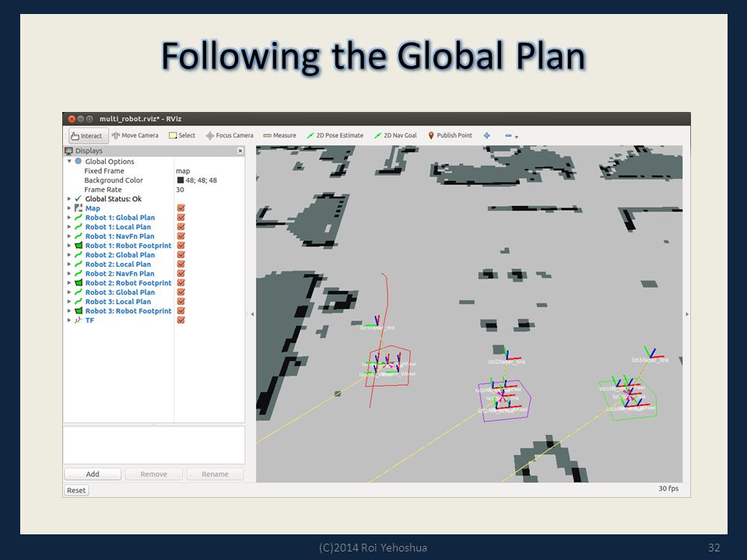Select the Robot 3: Robot Footprint row

(x=154, y=311)
